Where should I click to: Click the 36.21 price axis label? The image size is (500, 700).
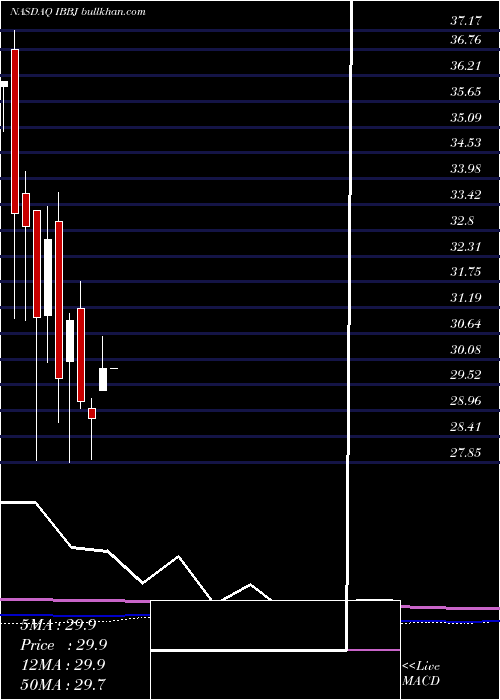tap(466, 66)
